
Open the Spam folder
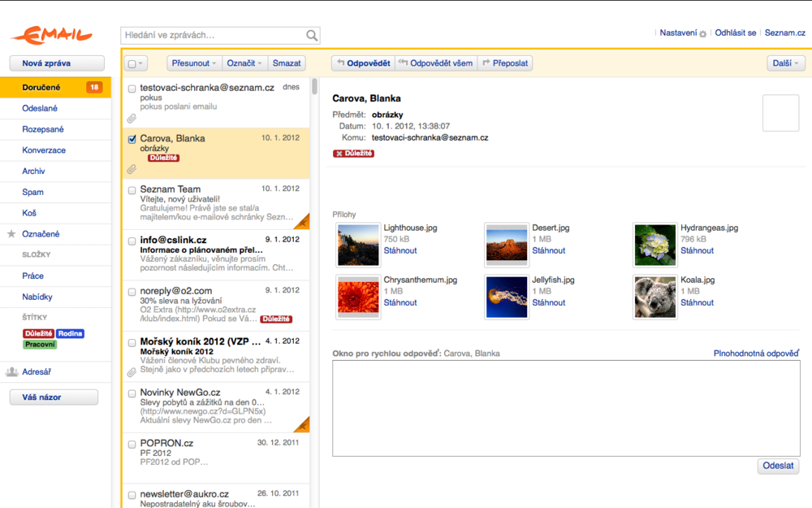[x=55, y=192]
